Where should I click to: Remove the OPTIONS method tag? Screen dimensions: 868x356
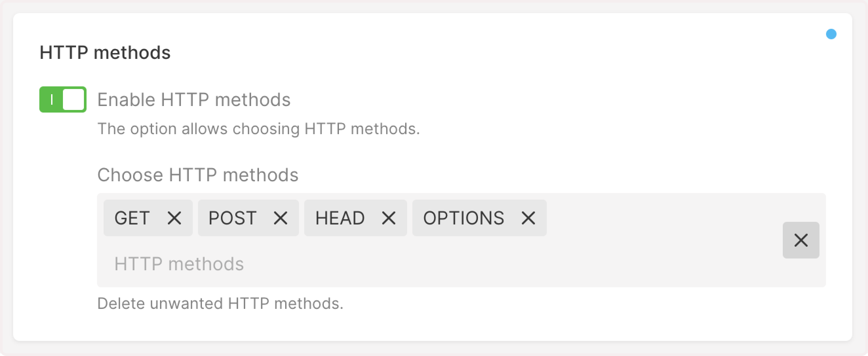528,218
